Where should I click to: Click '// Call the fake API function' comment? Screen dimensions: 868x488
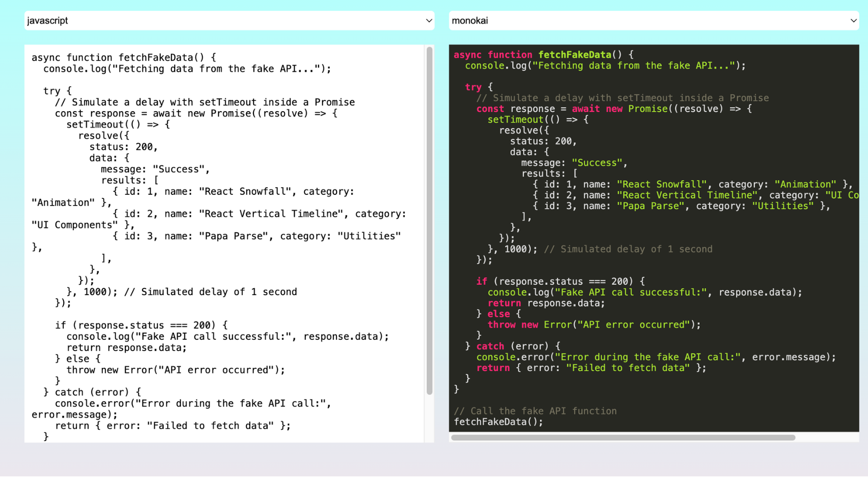[535, 411]
